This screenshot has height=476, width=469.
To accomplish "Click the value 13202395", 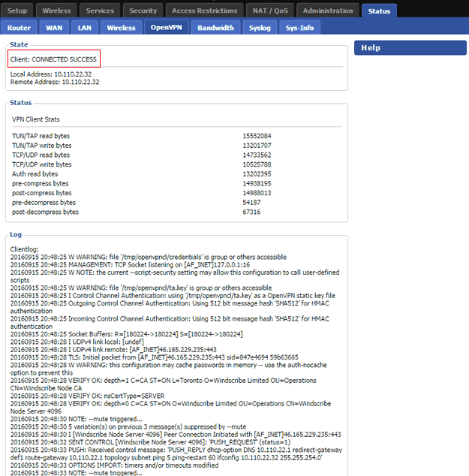I will pyautogui.click(x=257, y=174).
